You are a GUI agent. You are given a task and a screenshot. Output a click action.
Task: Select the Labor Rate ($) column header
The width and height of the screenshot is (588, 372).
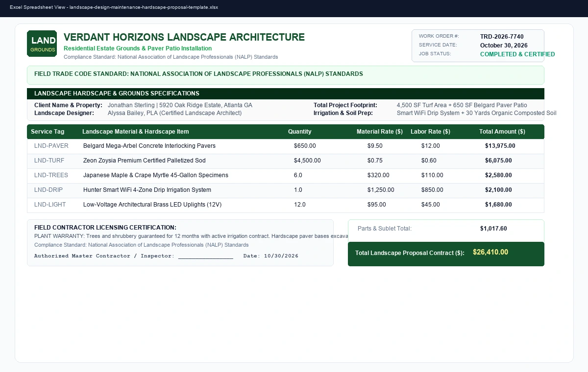tap(430, 132)
